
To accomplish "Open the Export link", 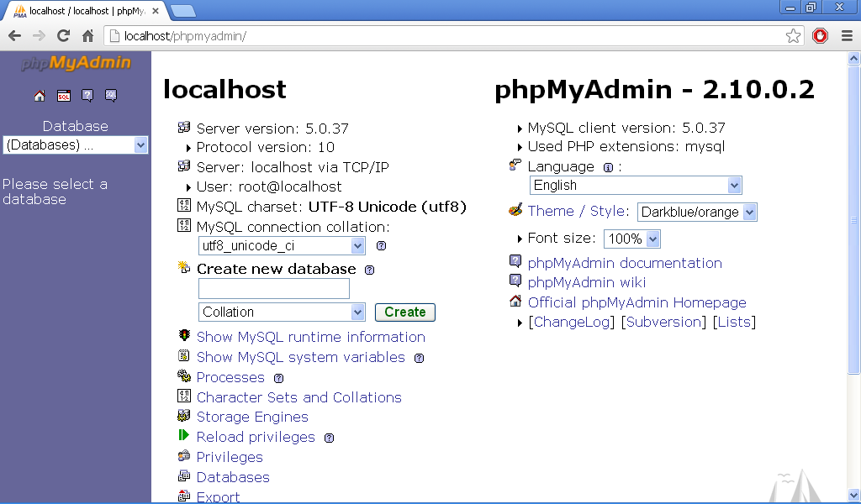I will [x=218, y=497].
